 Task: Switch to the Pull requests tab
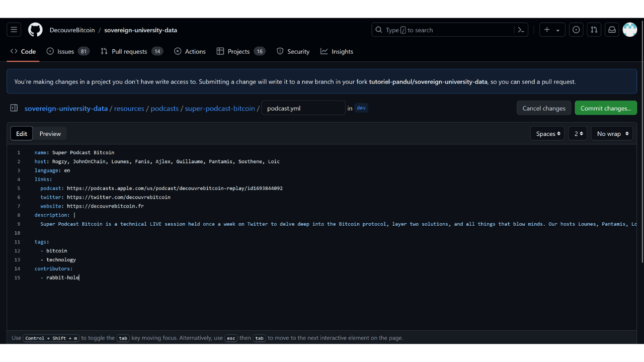tap(132, 51)
